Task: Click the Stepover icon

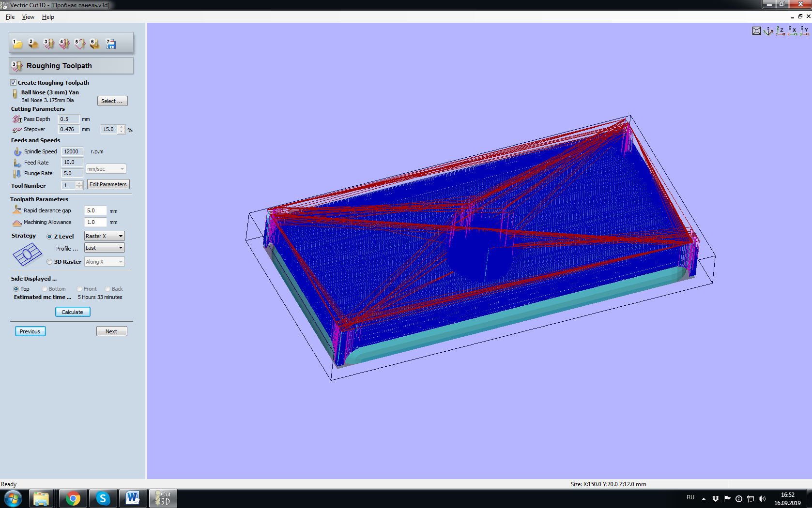Action: click(x=17, y=130)
